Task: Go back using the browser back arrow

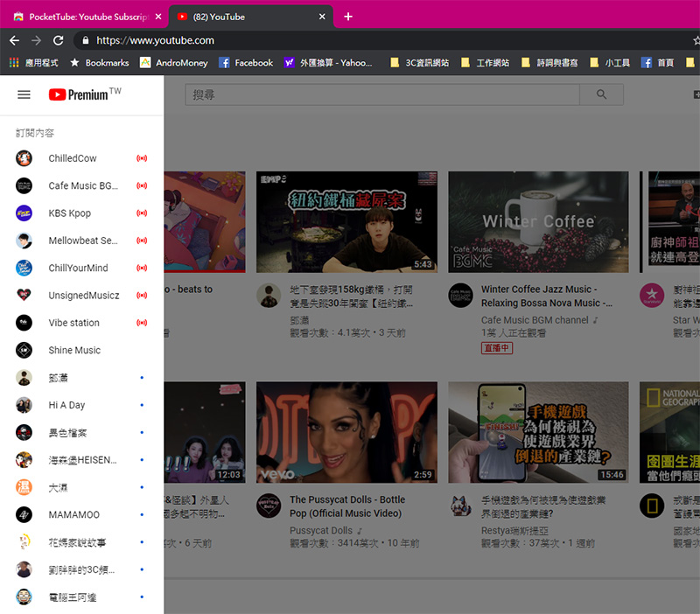Action: [x=14, y=40]
